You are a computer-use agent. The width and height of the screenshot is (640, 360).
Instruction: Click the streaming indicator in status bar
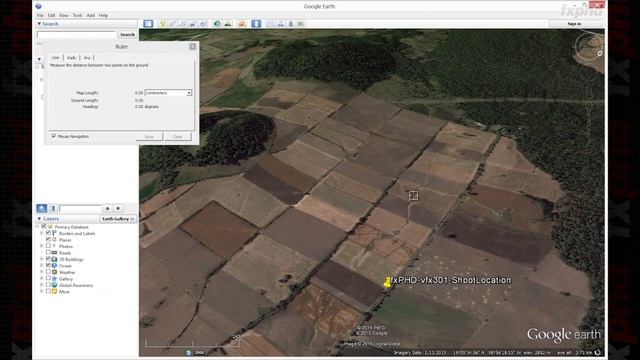click(597, 352)
